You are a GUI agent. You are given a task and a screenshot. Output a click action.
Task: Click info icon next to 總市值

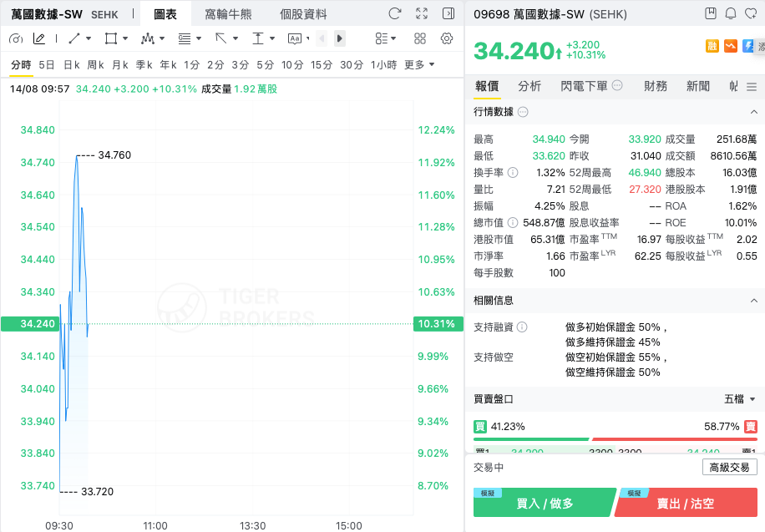tap(513, 222)
